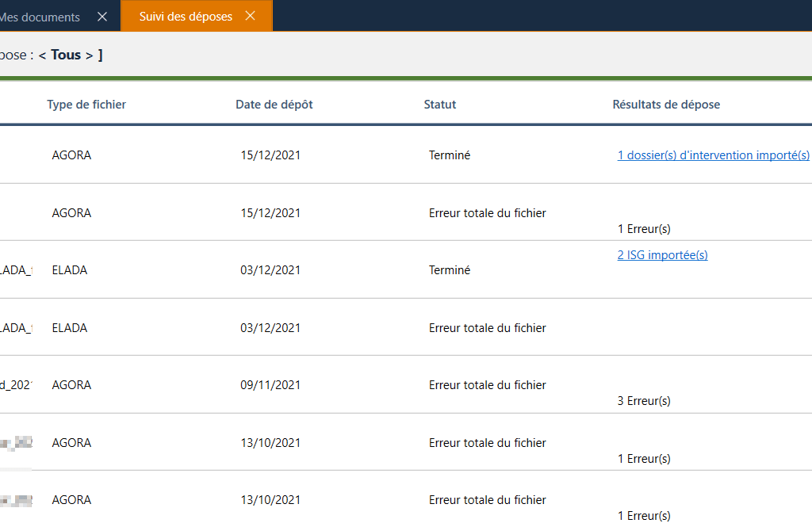Click ELADA type in the Erreur totale row
The width and height of the screenshot is (812, 527).
[x=70, y=328]
